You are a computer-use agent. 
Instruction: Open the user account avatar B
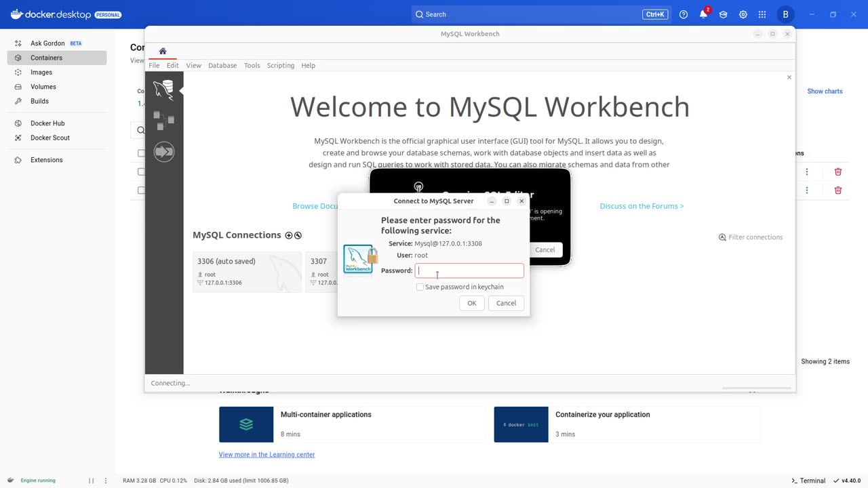click(x=785, y=14)
